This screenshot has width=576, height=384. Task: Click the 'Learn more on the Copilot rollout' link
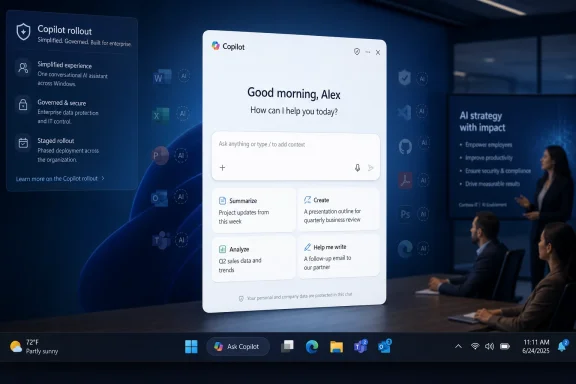57,179
